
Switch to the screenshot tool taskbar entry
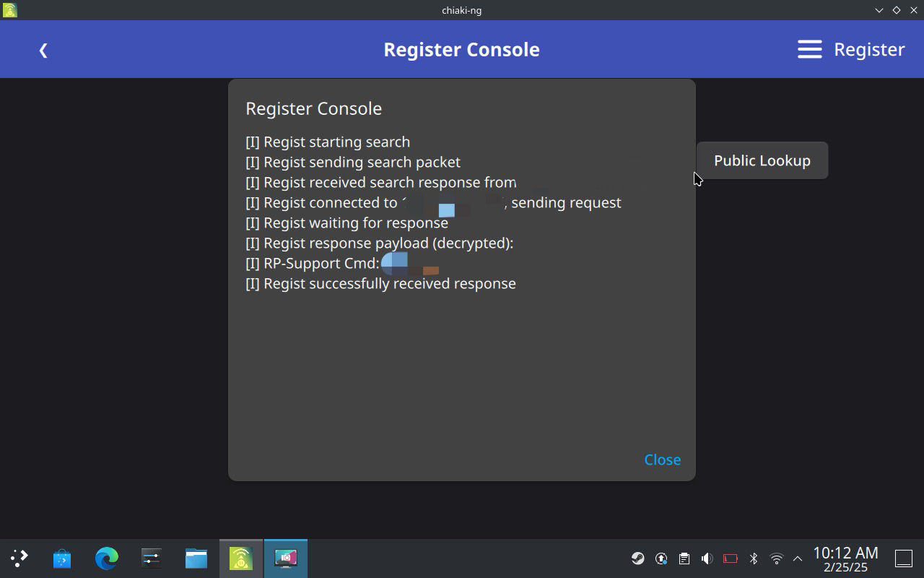(x=286, y=558)
